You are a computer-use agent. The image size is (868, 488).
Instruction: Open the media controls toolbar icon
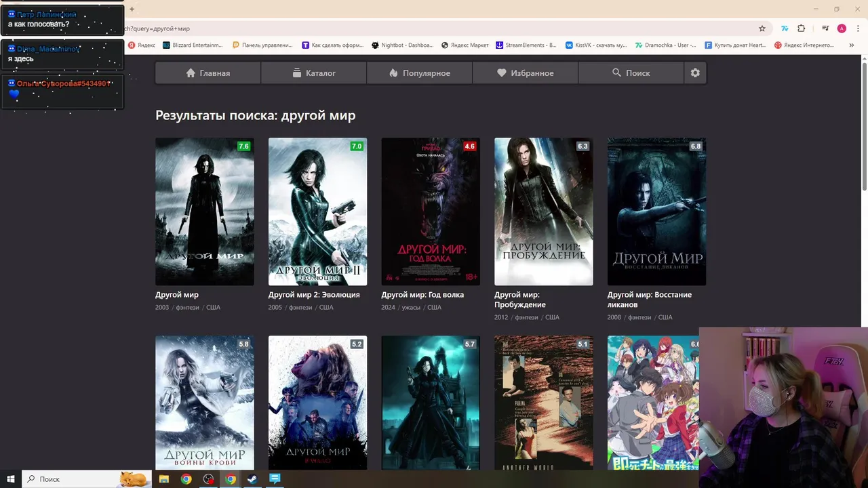pyautogui.click(x=825, y=28)
